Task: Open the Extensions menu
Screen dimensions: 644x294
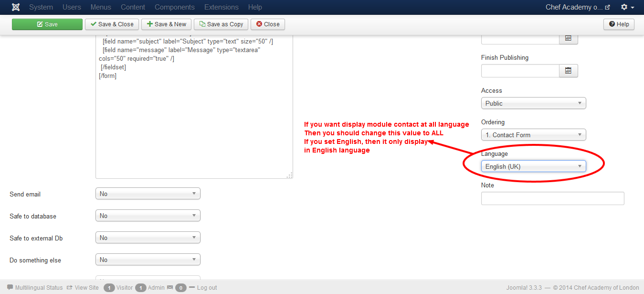Action: point(221,7)
